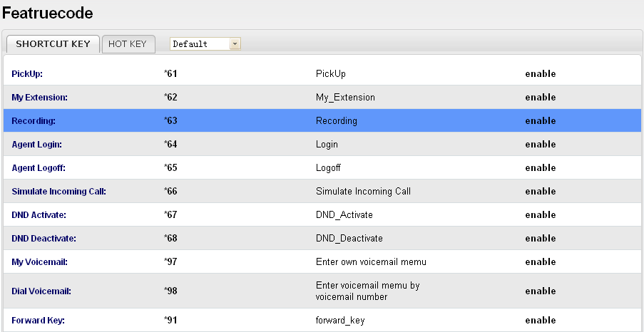Screen dimensions: 644x332
Task: Click the *61 PickUp code
Action: point(170,74)
